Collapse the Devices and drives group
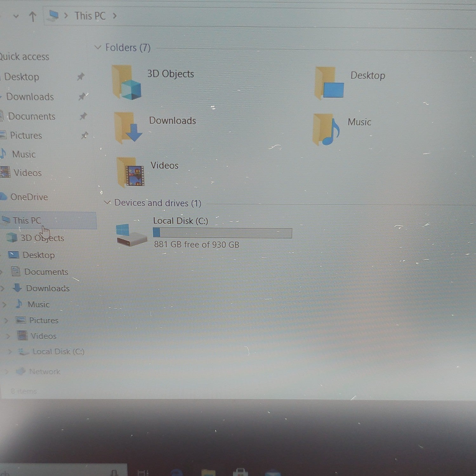Image resolution: width=476 pixels, height=476 pixels. [108, 202]
